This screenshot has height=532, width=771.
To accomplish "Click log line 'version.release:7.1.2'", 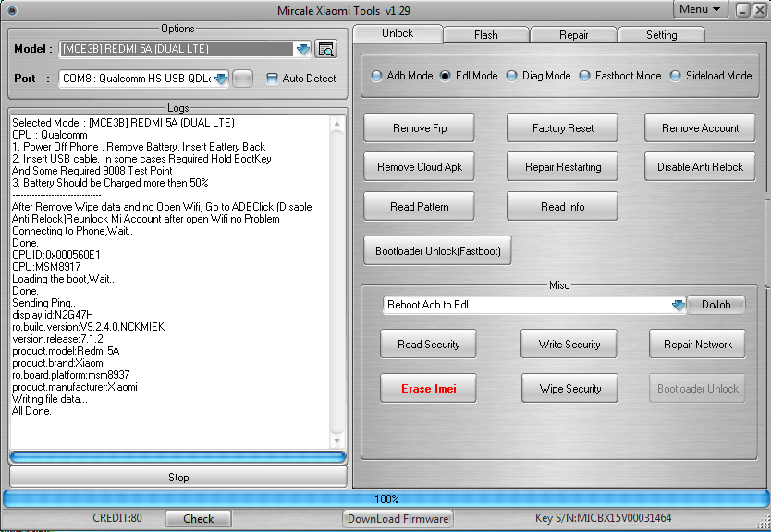I will coord(57,339).
